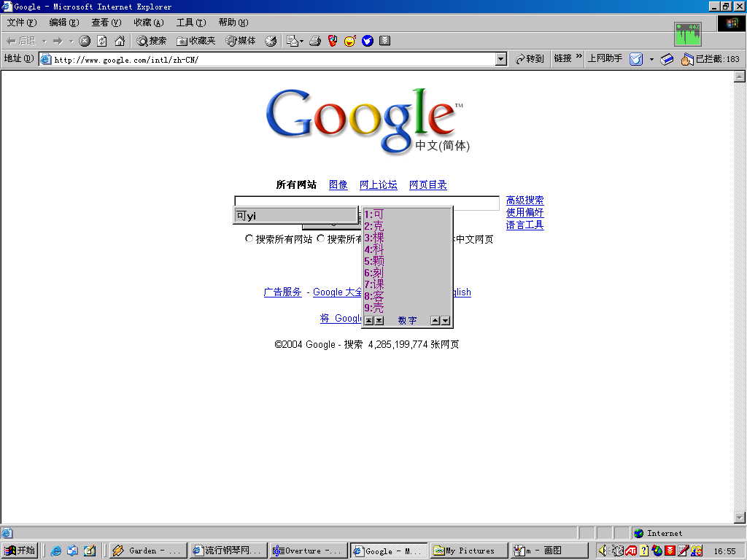Open the Help (帮助) menu
This screenshot has width=747, height=560.
click(233, 23)
